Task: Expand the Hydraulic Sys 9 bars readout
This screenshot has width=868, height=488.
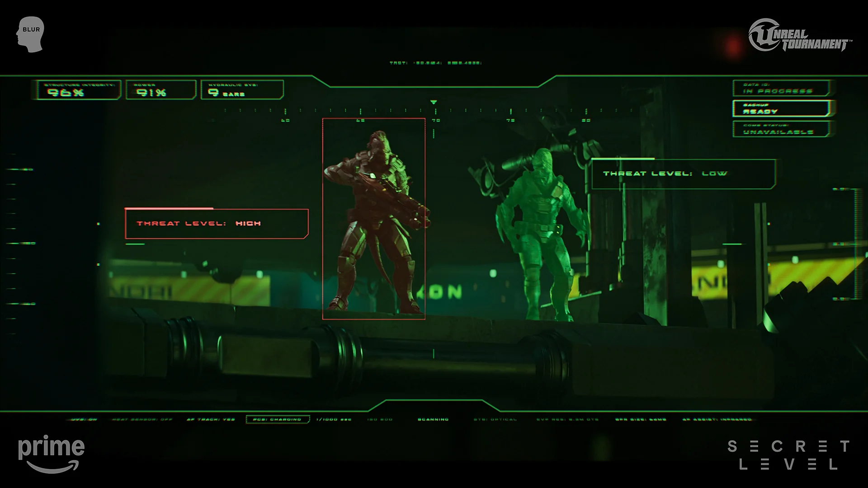Action: [242, 90]
